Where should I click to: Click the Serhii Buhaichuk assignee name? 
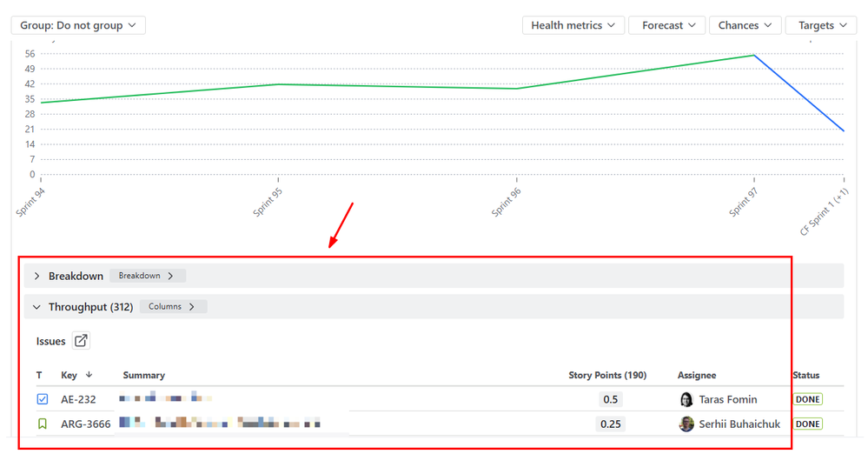pyautogui.click(x=739, y=424)
